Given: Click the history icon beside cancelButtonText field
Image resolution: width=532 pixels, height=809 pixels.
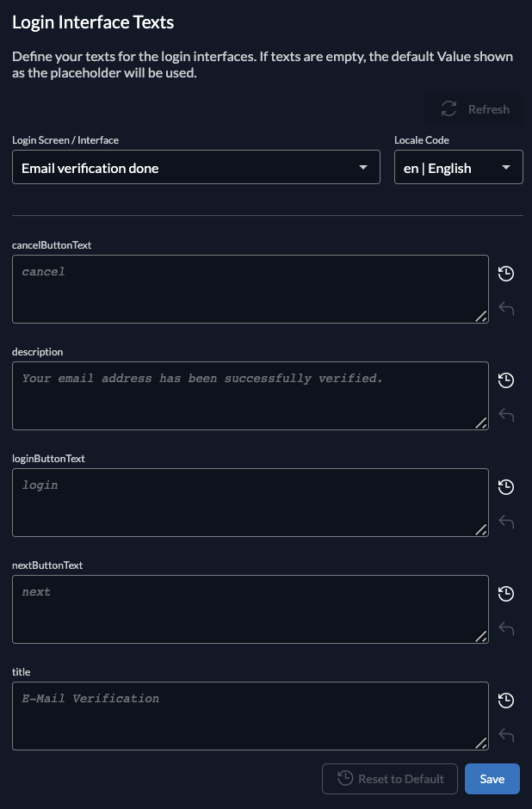Looking at the screenshot, I should click(506, 274).
